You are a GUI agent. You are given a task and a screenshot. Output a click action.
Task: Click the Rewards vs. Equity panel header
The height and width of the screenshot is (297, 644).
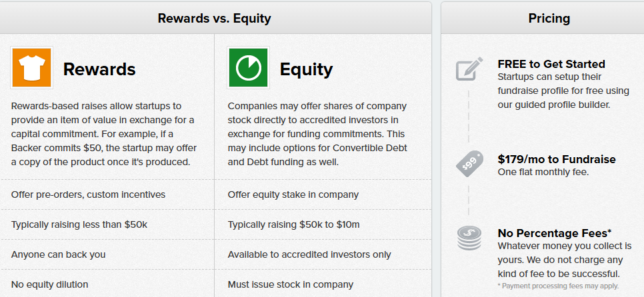click(x=215, y=18)
